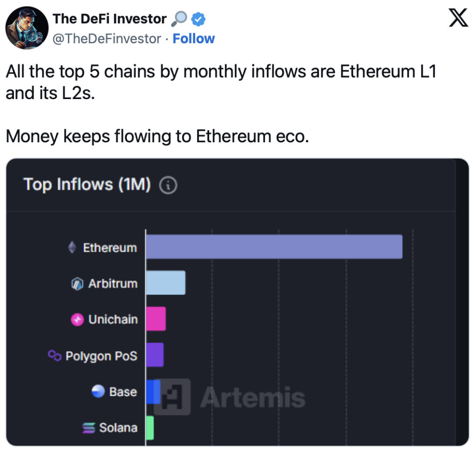Click the info icon beside Top Inflows
Screen dimensions: 476x453
coord(168,185)
